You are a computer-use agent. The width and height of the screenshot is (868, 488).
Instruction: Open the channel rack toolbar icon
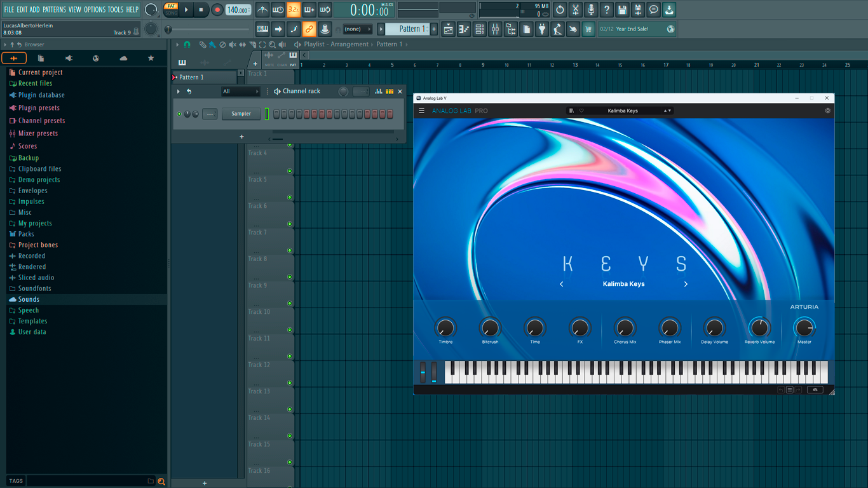[478, 29]
